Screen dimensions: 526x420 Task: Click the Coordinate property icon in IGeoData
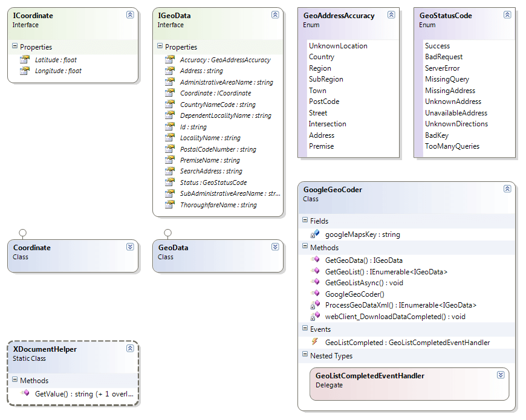[170, 92]
